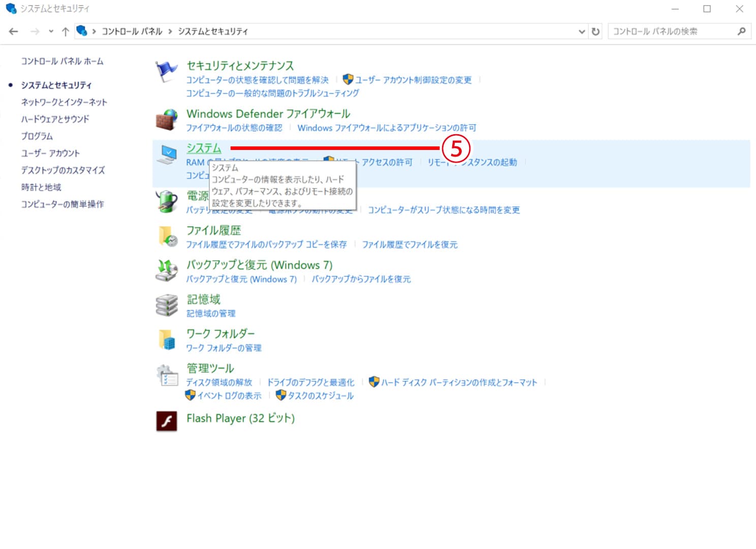Viewport: 756px width, 549px height.
Task: Go up one level with the up arrow
Action: (x=66, y=32)
